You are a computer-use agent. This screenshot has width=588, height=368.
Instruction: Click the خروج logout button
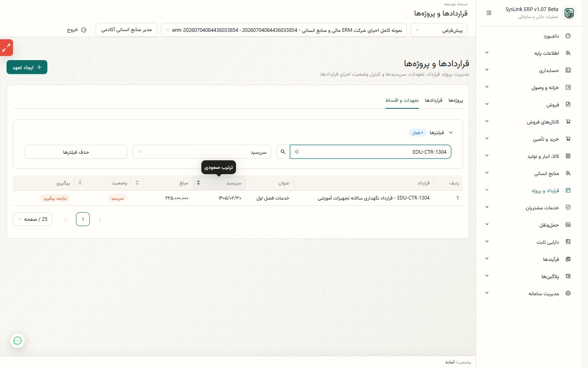77,30
